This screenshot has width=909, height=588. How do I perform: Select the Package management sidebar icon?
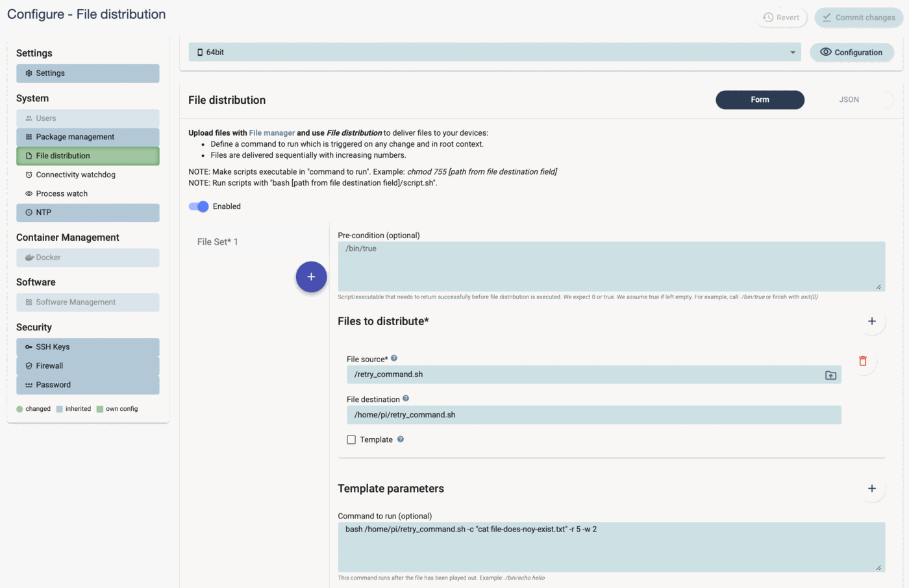tap(27, 137)
